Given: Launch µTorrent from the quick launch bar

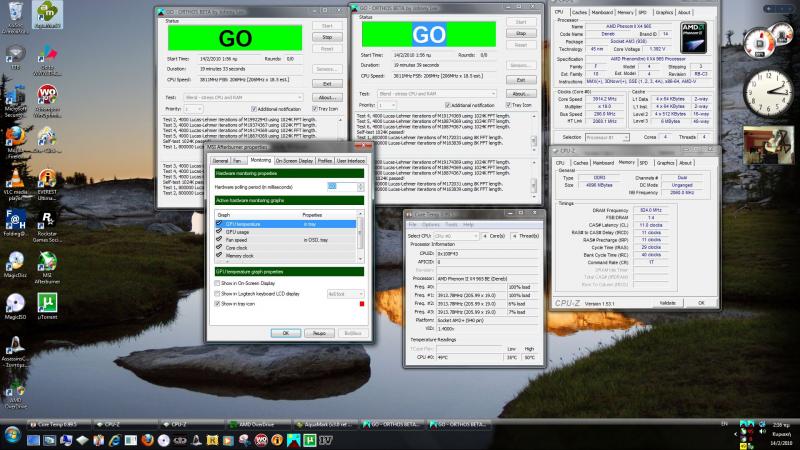Looking at the screenshot, I should [310, 440].
